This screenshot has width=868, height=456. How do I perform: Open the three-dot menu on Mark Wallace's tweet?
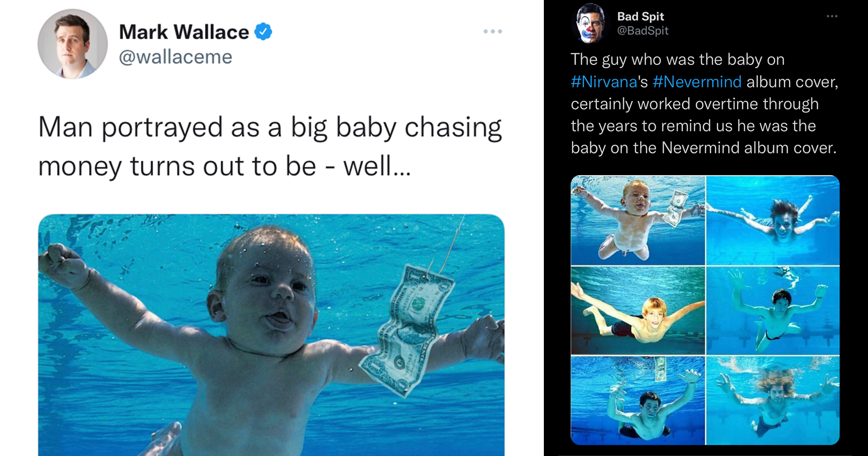pyautogui.click(x=493, y=31)
